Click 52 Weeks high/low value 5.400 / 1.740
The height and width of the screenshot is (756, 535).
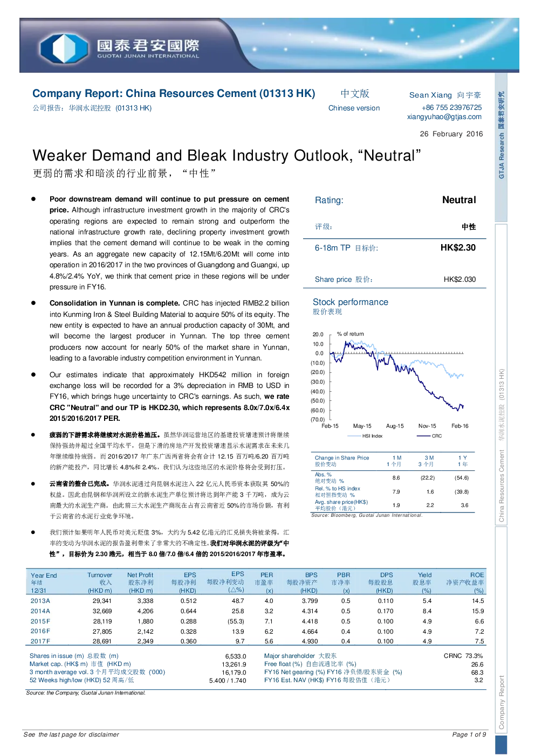(228, 681)
